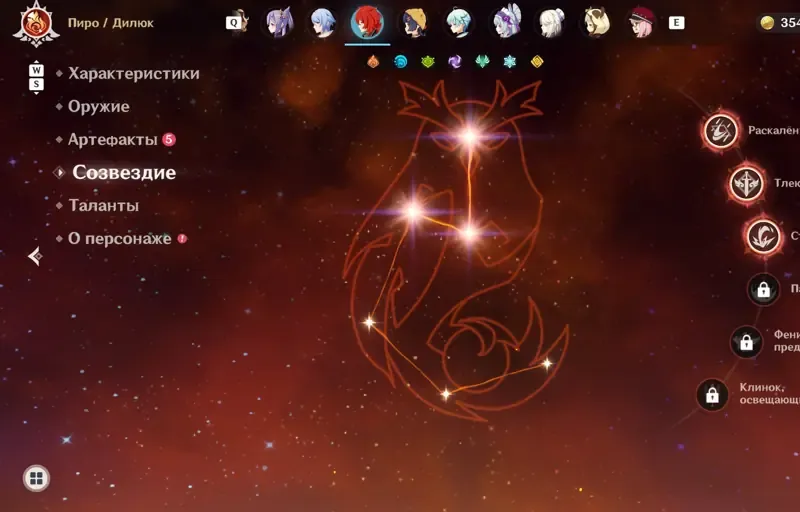Screen dimensions: 800x512
Task: Open the Характеристики tab
Action: (x=134, y=73)
